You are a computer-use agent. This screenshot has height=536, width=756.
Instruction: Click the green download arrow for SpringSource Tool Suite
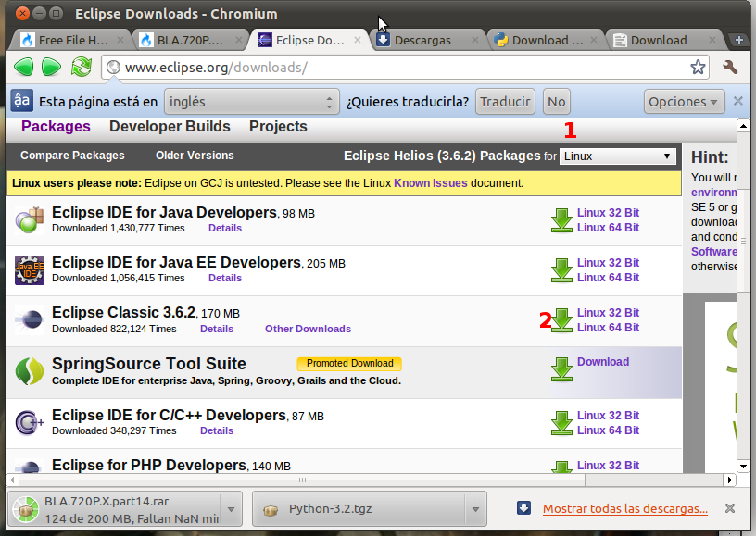(561, 369)
